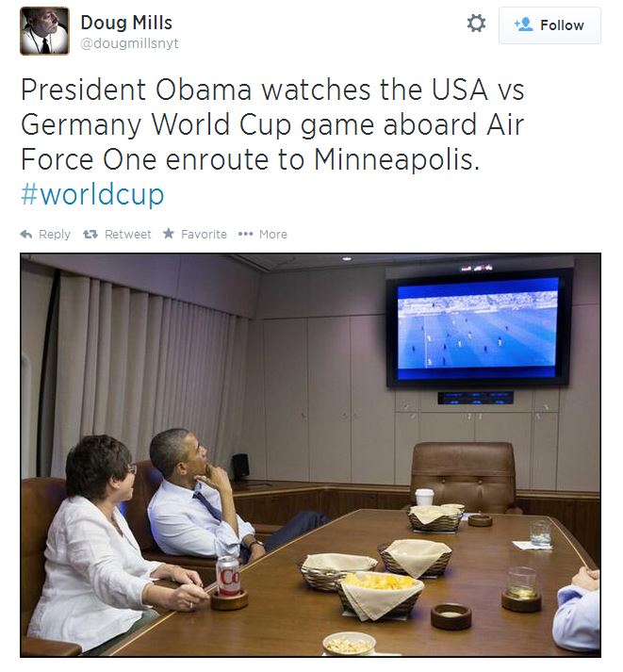Open the @dougmillsnyt handle link
Image resolution: width=623 pixels, height=672 pixels.
click(129, 43)
